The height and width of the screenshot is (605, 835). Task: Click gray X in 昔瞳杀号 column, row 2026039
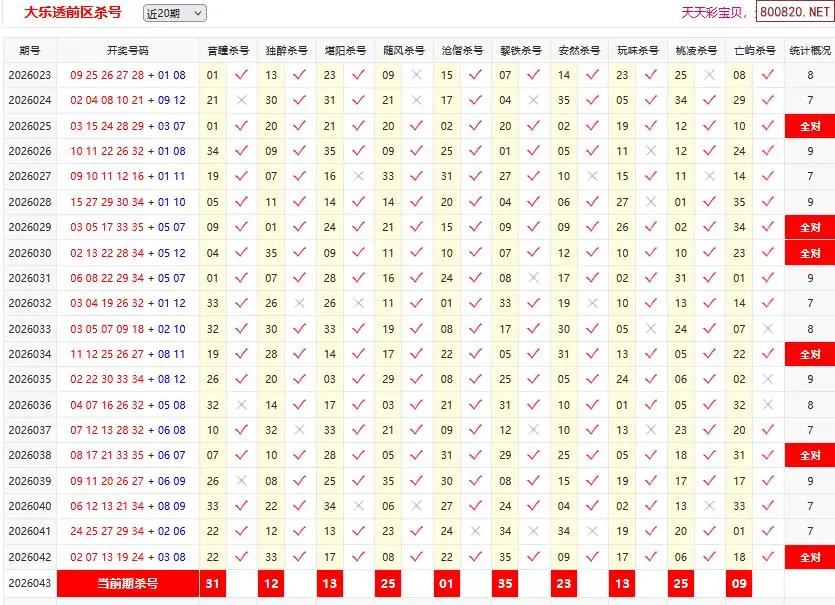tap(241, 481)
